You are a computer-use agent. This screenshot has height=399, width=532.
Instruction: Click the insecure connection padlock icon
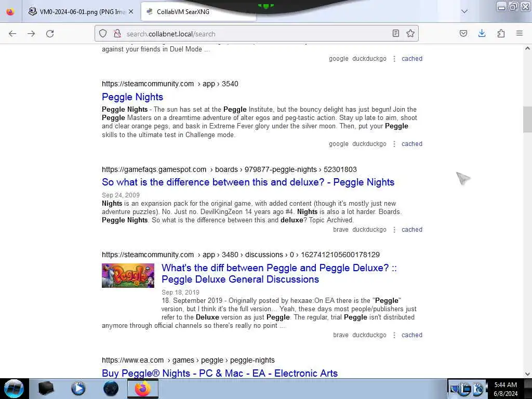pos(117,34)
